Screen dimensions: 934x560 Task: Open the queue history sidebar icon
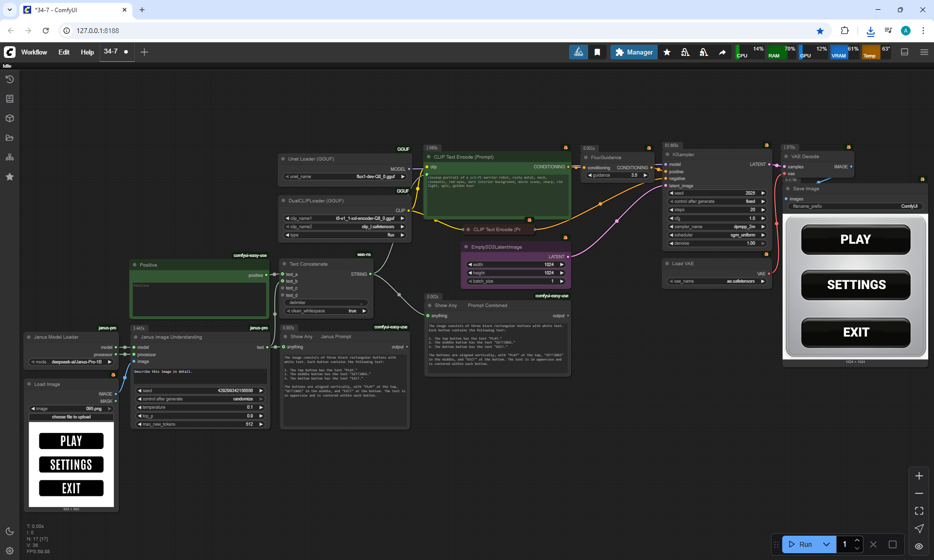tap(10, 79)
